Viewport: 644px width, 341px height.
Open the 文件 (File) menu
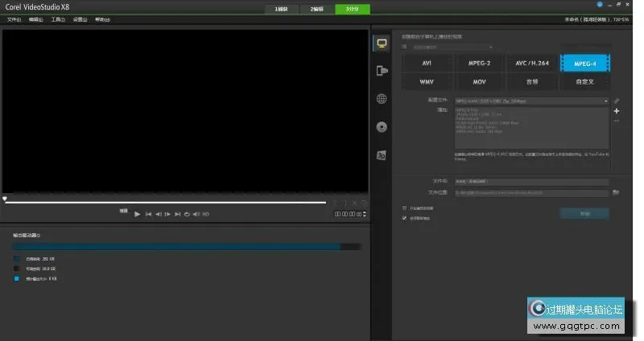[14, 19]
